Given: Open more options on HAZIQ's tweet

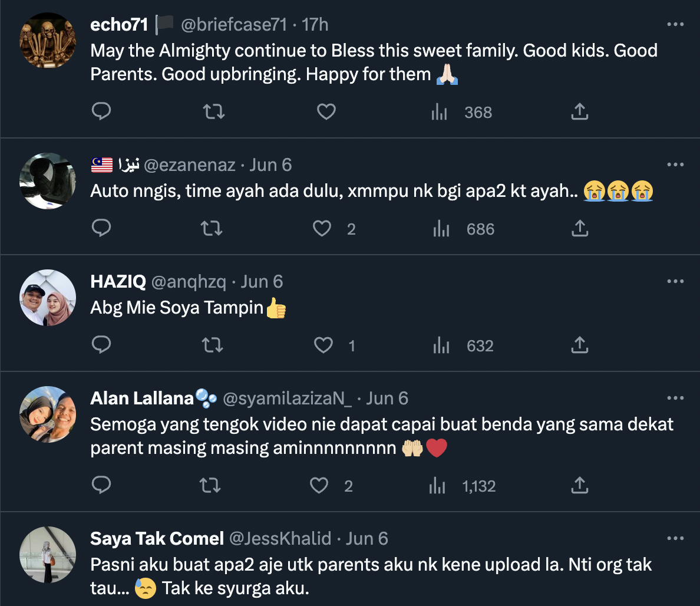Looking at the screenshot, I should 675,281.
